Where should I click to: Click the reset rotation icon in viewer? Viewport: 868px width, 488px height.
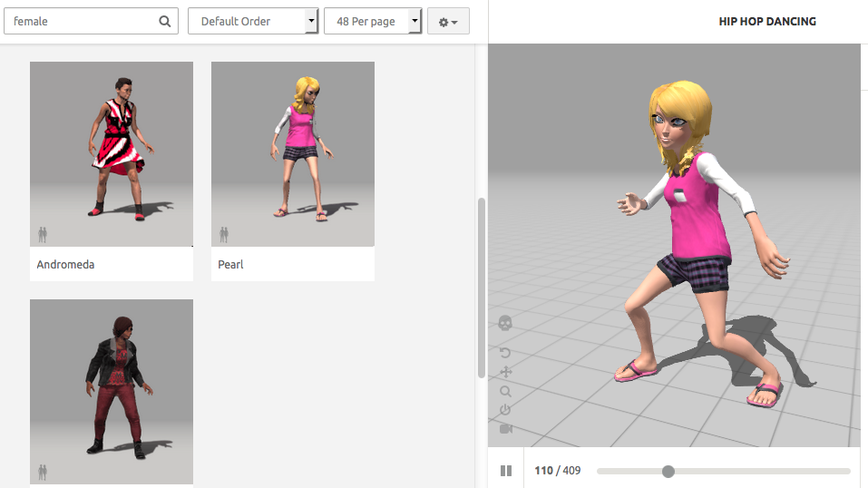point(505,353)
